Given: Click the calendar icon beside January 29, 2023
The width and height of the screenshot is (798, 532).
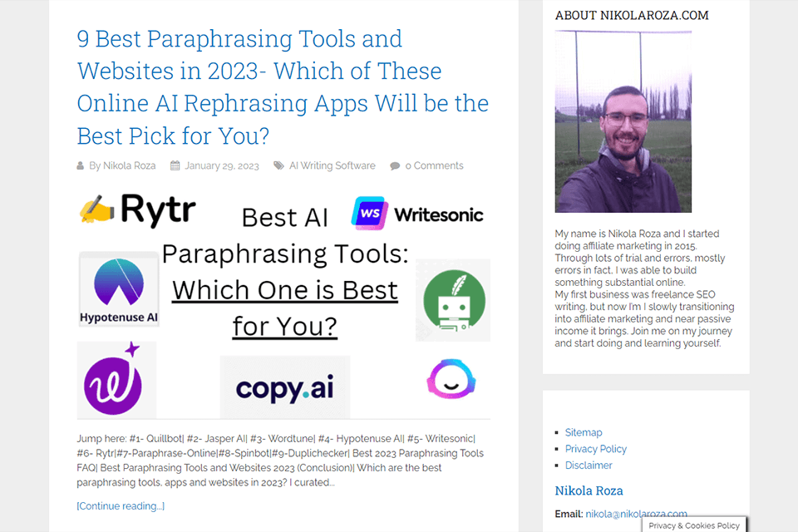Looking at the screenshot, I should [x=175, y=165].
